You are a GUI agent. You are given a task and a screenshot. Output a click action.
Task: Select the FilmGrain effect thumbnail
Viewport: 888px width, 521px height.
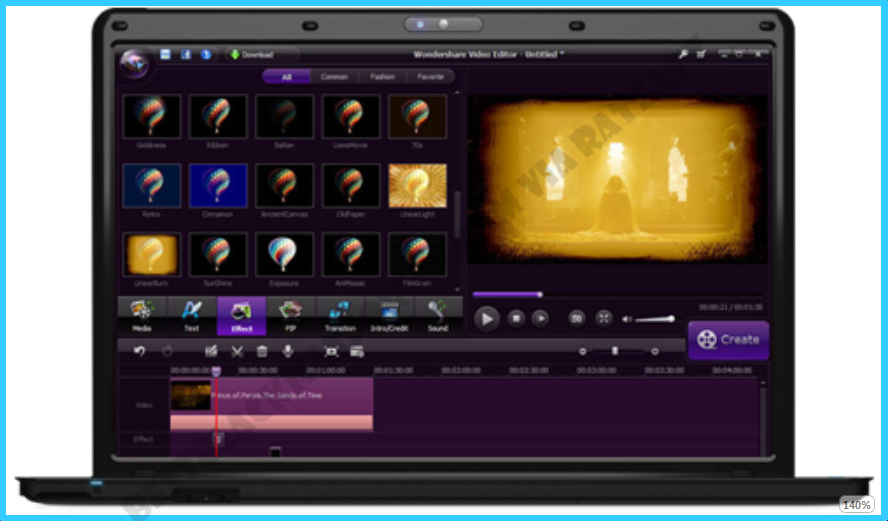tap(417, 254)
